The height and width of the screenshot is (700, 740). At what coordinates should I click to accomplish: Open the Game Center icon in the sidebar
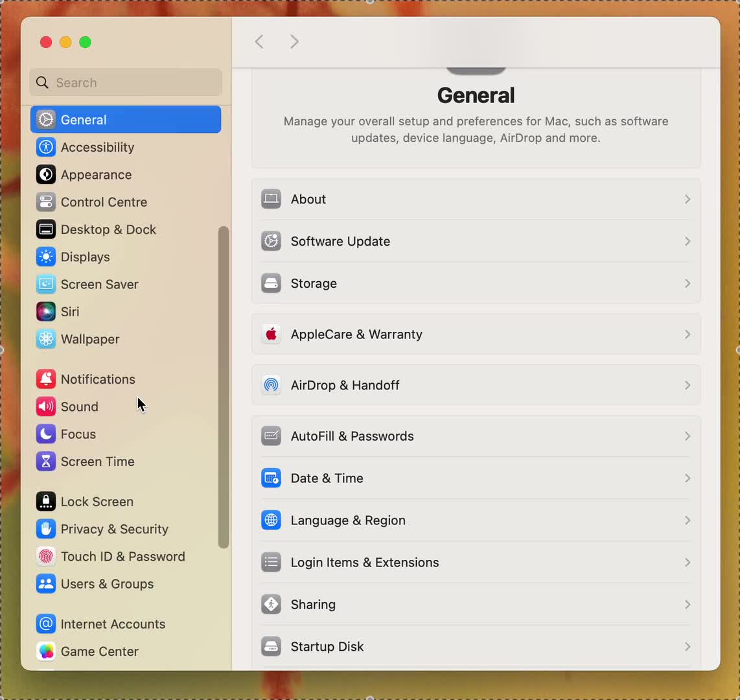pos(46,651)
